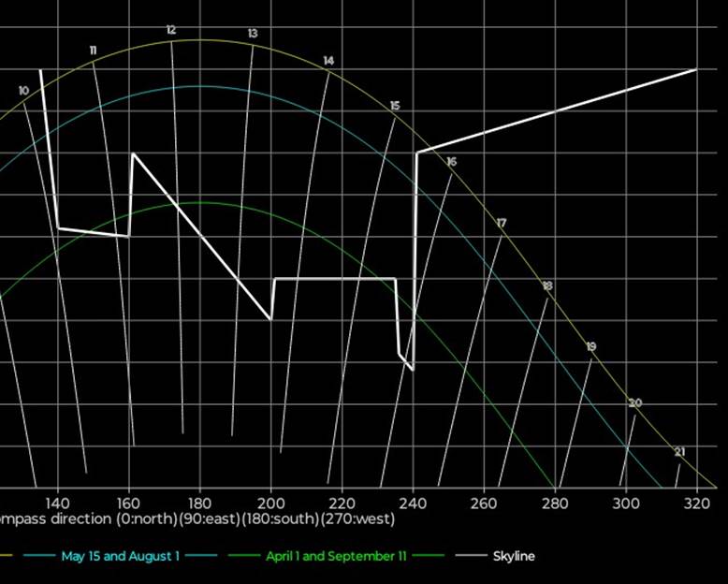Select the hour 11 marker label
Screen dimensions: 728x584
[x=94, y=50]
